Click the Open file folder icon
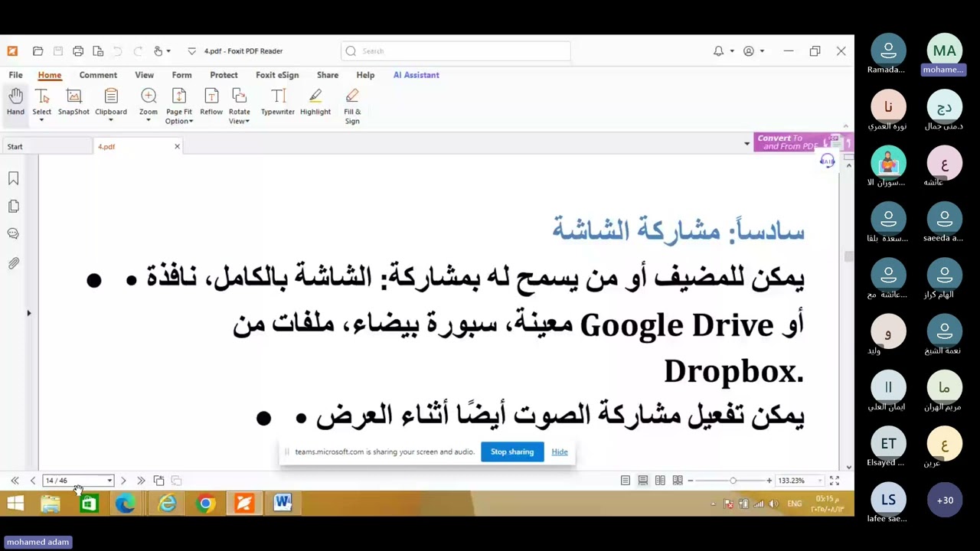 tap(38, 51)
